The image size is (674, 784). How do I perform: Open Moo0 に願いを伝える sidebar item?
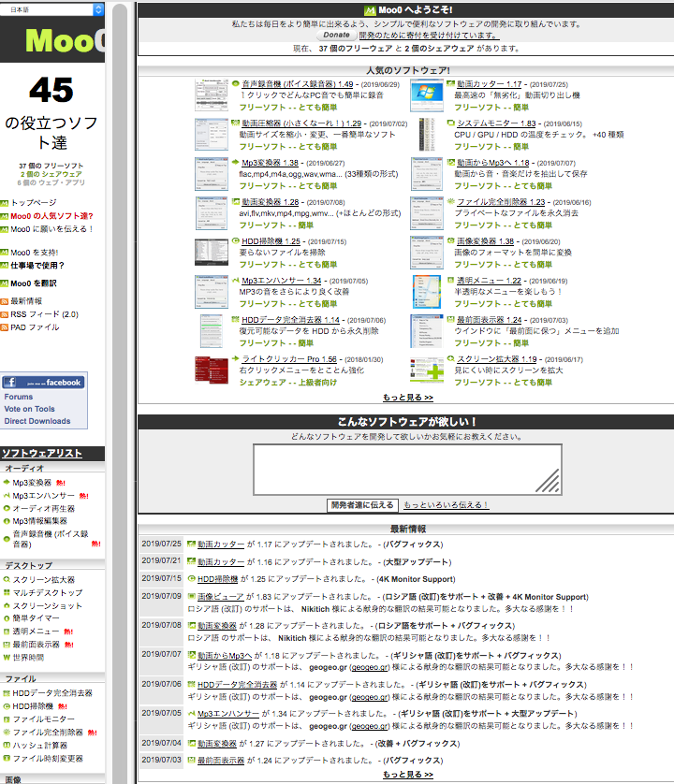pos(51,229)
